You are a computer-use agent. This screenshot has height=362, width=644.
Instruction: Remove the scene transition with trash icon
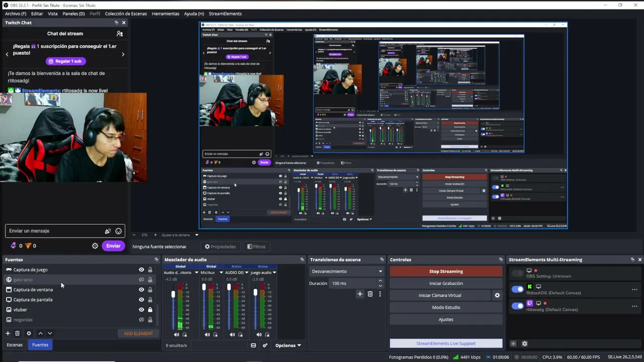(x=370, y=294)
